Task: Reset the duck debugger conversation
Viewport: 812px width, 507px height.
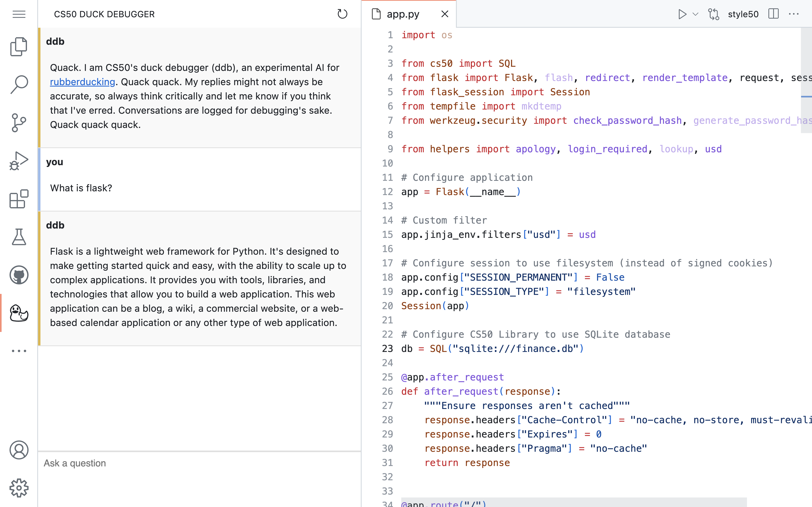Action: point(342,14)
